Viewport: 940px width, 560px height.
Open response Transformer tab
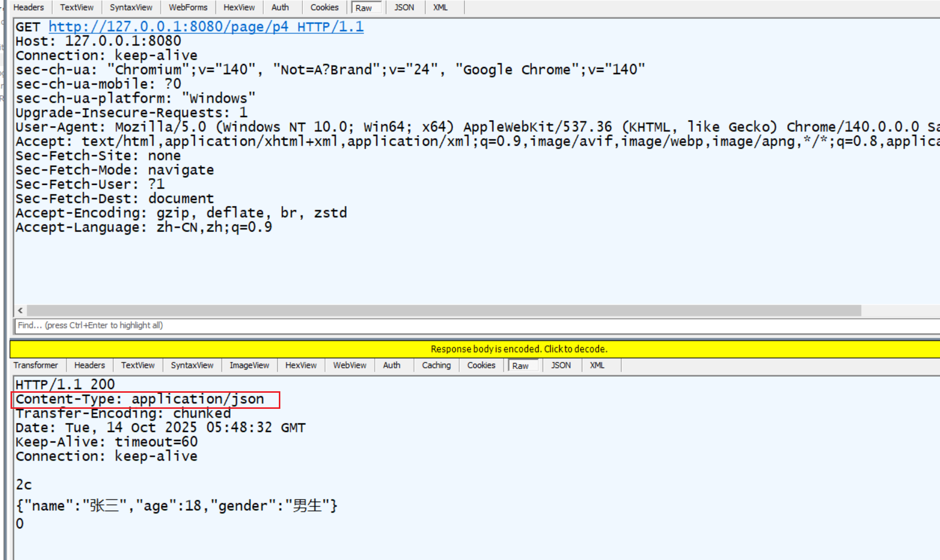coord(35,365)
